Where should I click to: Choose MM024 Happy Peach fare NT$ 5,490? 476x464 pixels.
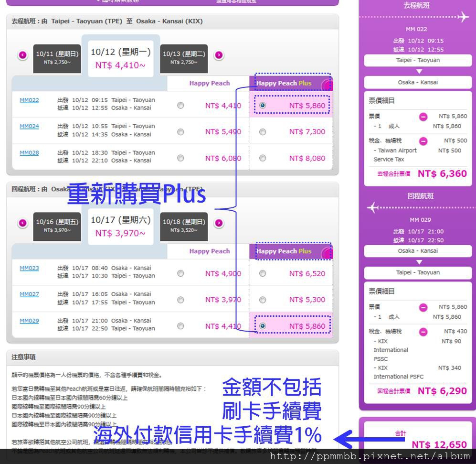(180, 132)
